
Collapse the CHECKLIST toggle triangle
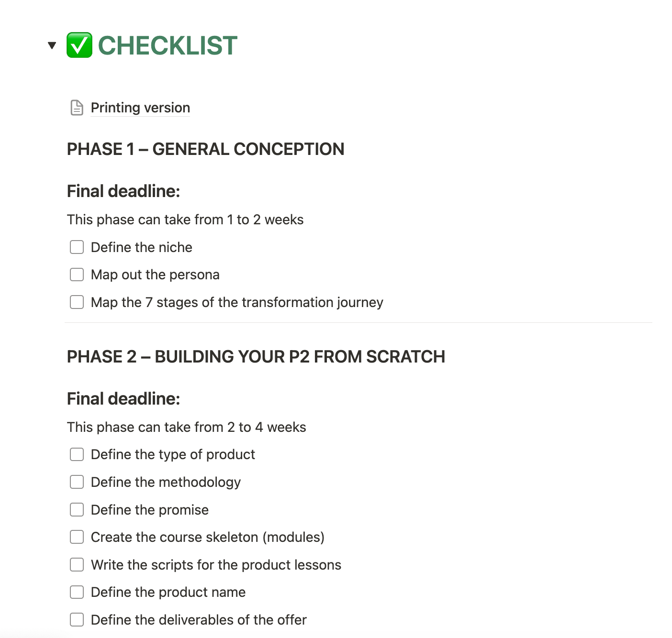coord(52,45)
